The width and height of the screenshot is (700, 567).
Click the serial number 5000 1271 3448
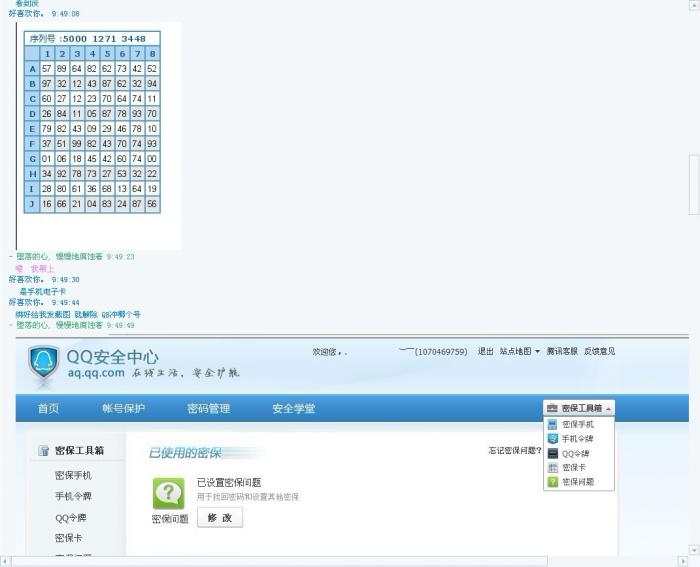tap(104, 39)
